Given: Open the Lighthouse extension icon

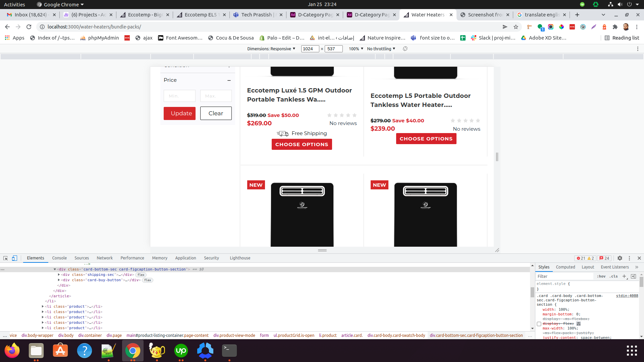Looking at the screenshot, I should [x=604, y=27].
